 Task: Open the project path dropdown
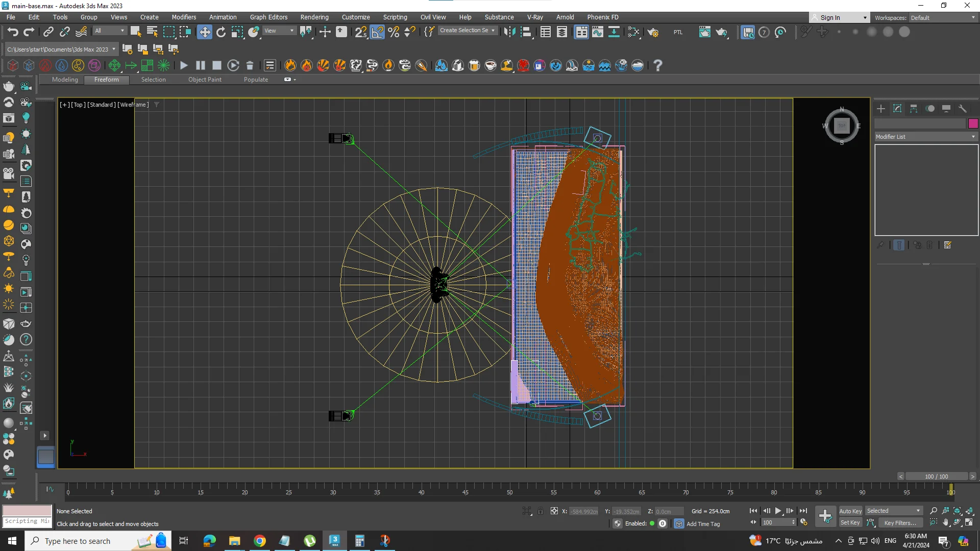(61, 49)
